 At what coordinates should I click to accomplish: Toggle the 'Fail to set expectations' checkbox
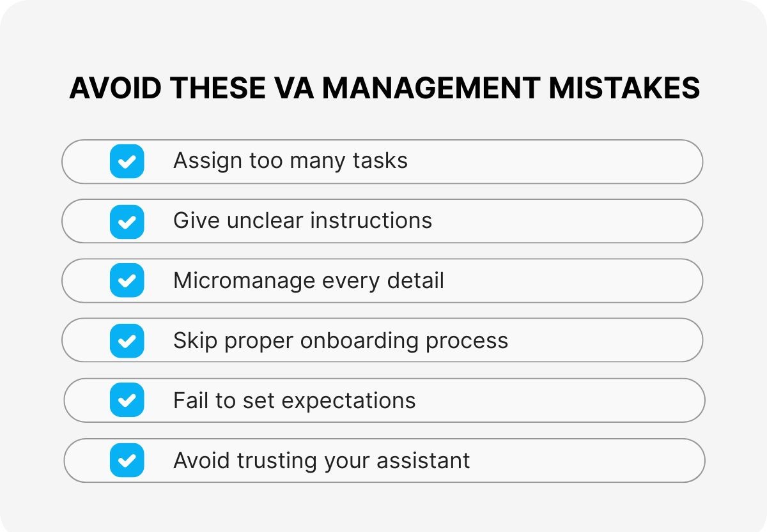tap(127, 400)
